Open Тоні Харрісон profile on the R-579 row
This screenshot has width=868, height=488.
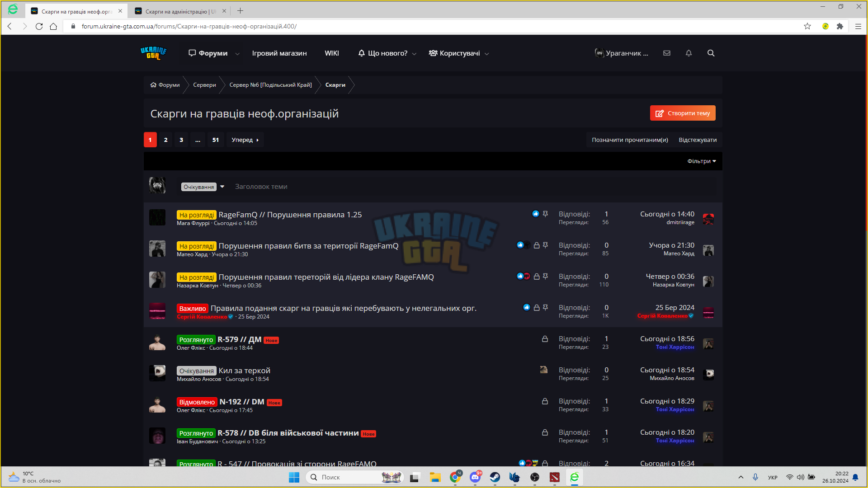coord(675,347)
